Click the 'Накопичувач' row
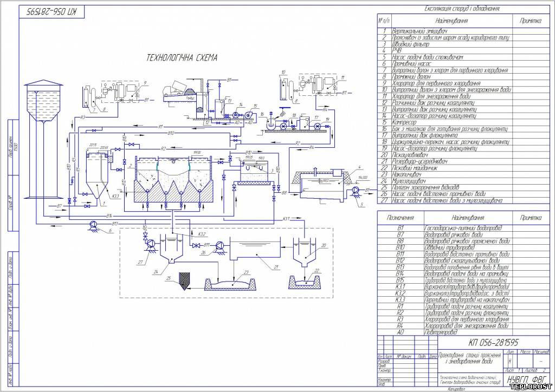Viewport: 555px width, 392px height. click(464, 175)
